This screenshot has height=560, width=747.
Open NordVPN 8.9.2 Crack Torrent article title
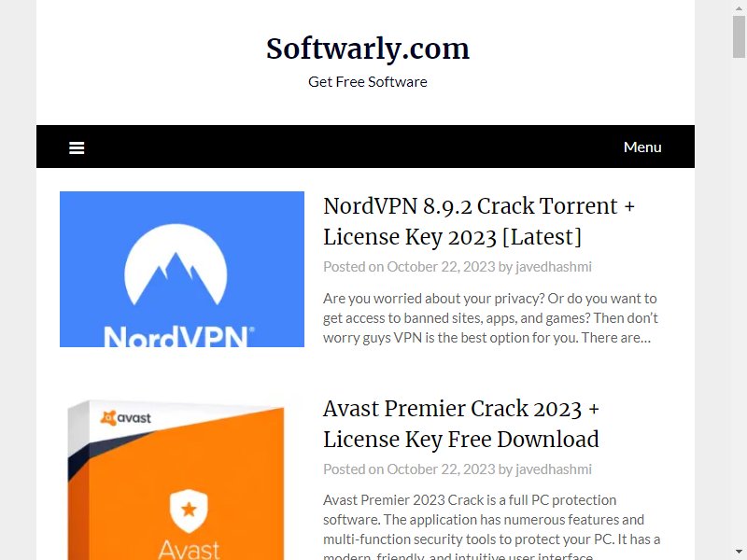click(x=479, y=221)
